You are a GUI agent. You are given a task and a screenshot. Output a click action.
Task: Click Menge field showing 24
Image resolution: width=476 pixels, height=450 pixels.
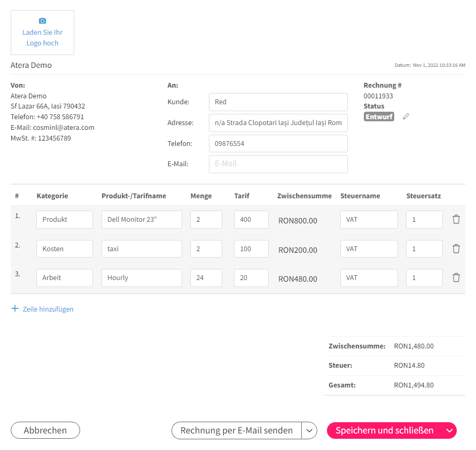pyautogui.click(x=206, y=278)
